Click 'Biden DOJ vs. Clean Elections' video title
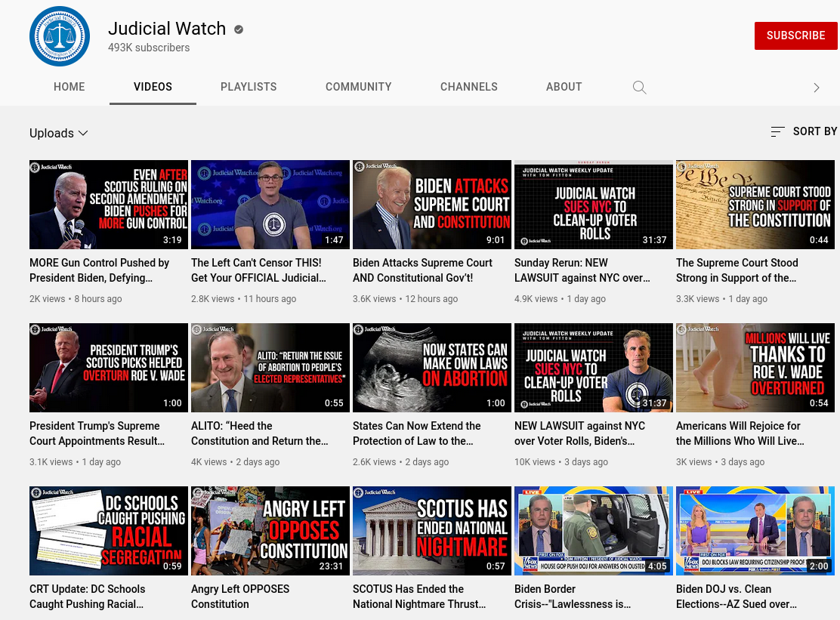 [x=737, y=597]
